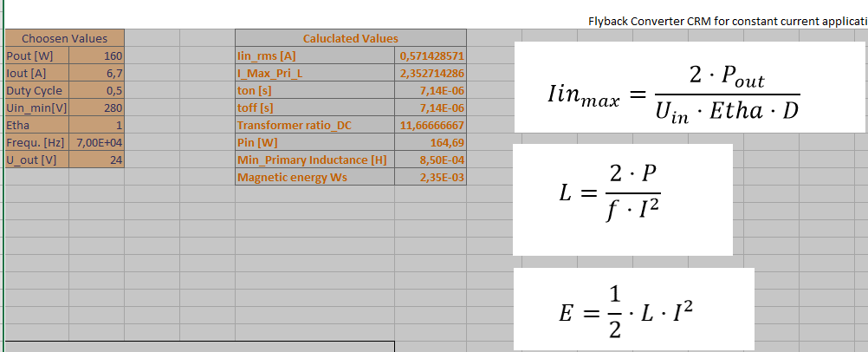The width and height of the screenshot is (868, 352).
Task: Click the 'Pout [W]' label cell
Action: click(x=37, y=56)
